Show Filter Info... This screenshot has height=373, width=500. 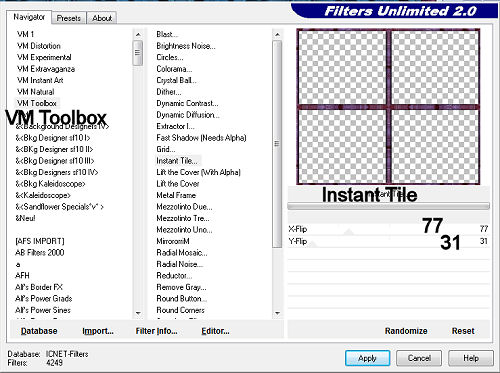(156, 331)
